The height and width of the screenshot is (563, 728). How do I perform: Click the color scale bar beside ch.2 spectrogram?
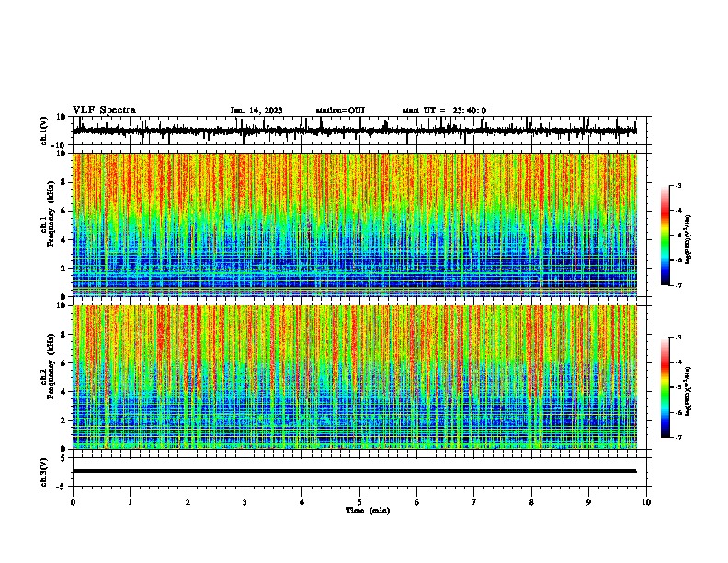665,387
